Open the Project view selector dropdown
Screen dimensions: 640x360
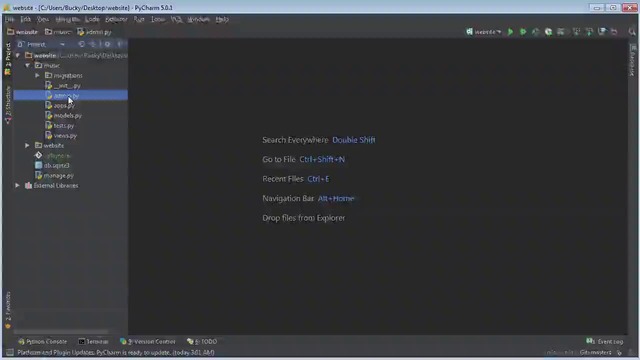pos(41,44)
